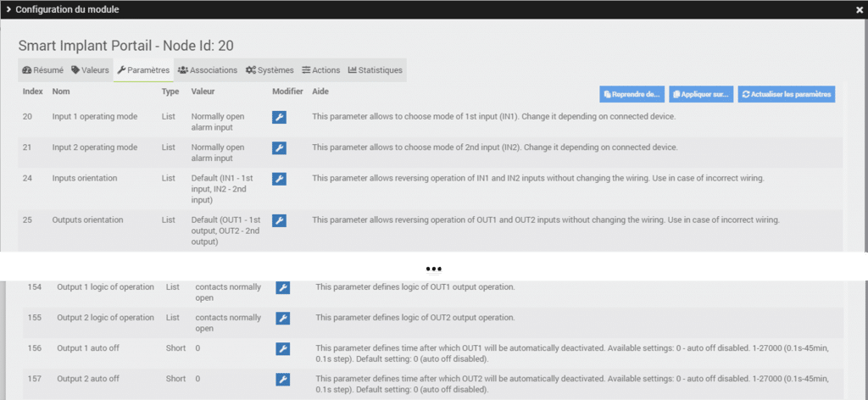Edit the Input 1 operating mode parameter
Viewport: 868px width, 400px height.
[279, 117]
